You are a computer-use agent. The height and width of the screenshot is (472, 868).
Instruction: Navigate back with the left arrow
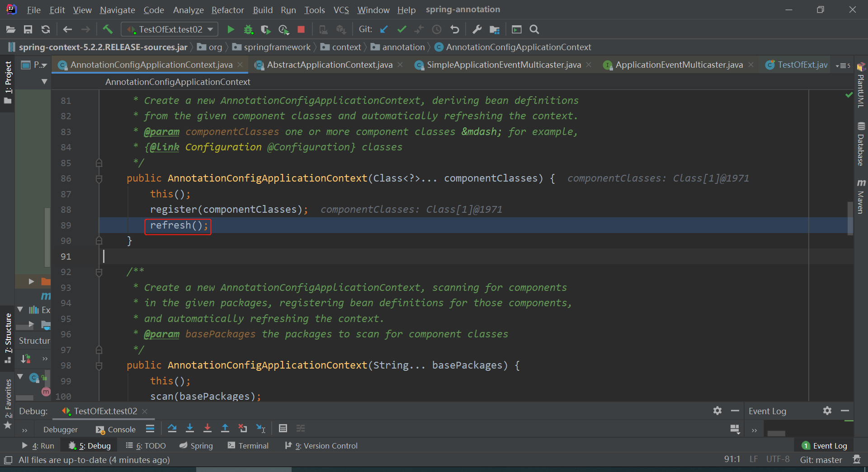[68, 29]
